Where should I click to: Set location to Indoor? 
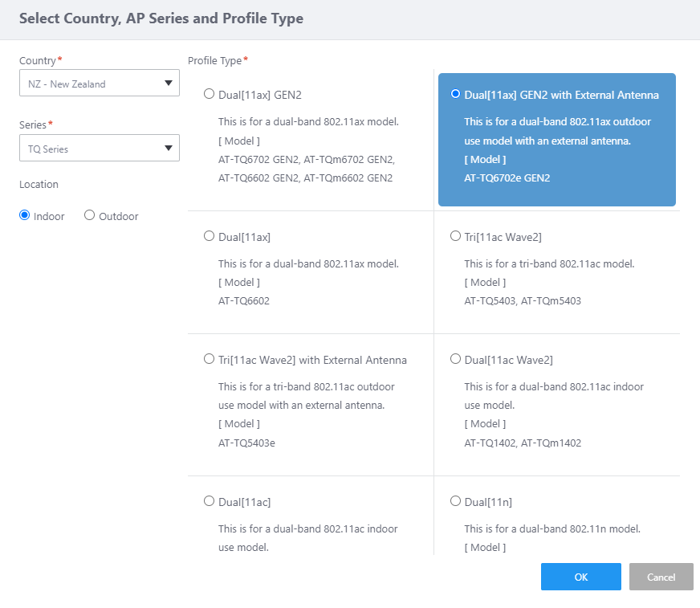(25, 215)
